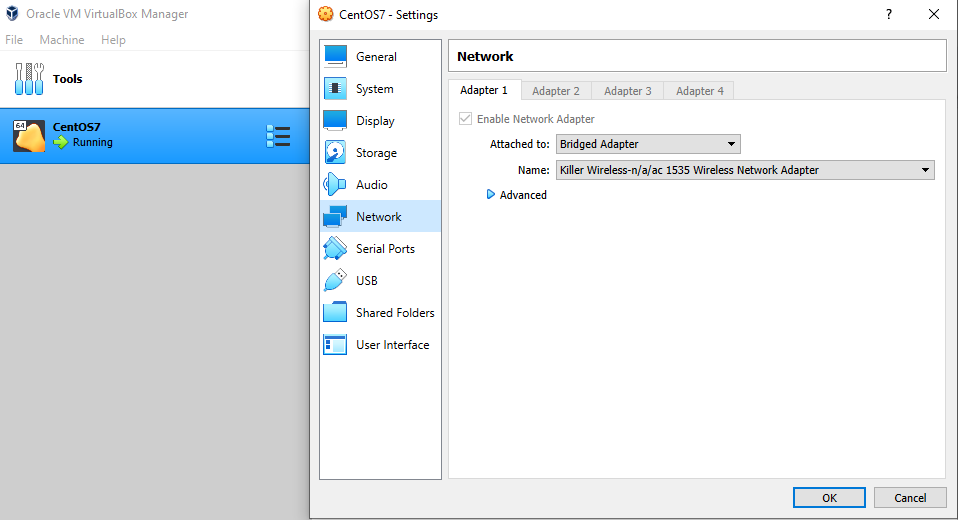The height and width of the screenshot is (520, 958).
Task: Open the Serial Ports connector icon
Action: pyautogui.click(x=335, y=249)
